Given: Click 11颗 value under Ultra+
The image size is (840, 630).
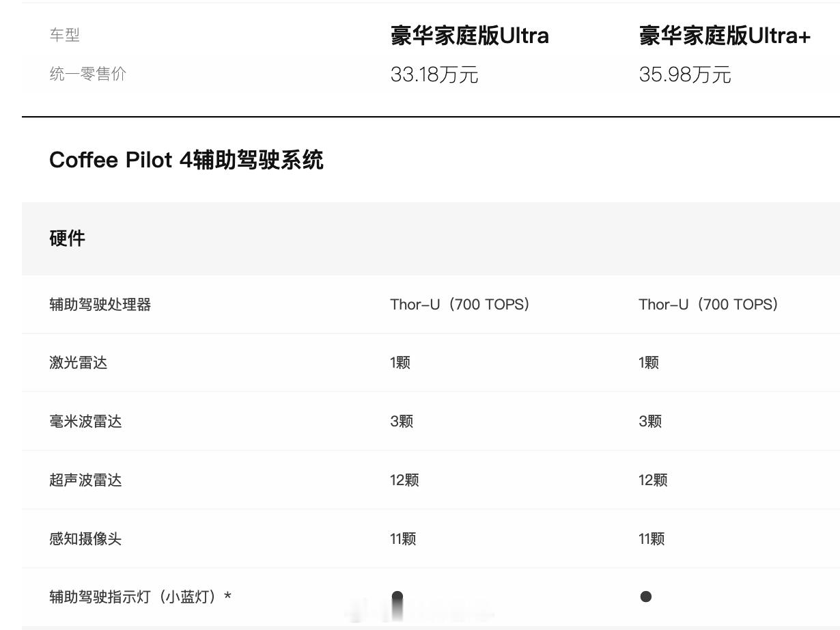Looking at the screenshot, I should tap(652, 539).
